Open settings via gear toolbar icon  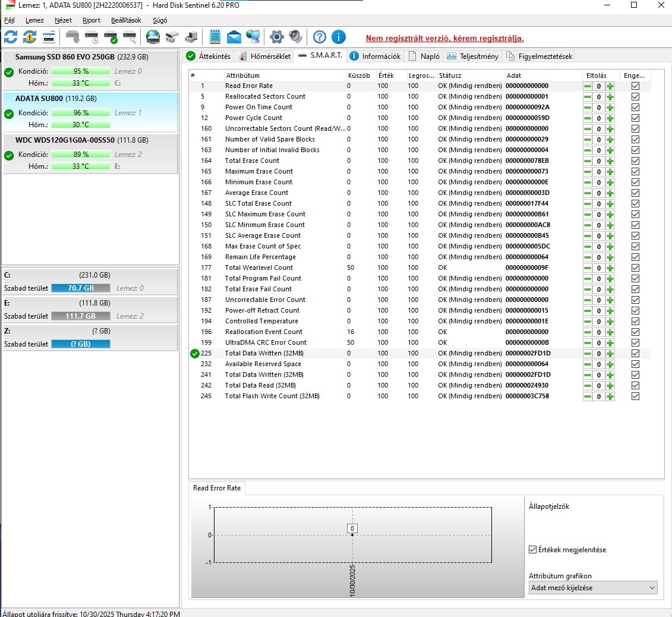tap(276, 37)
